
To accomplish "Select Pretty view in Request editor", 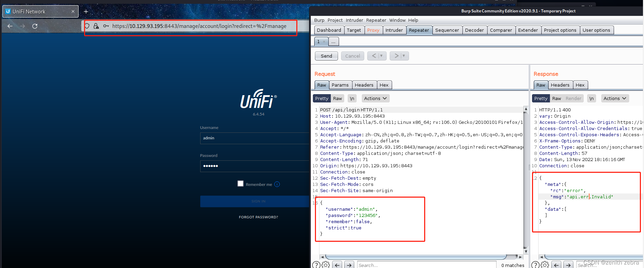I will click(x=321, y=99).
